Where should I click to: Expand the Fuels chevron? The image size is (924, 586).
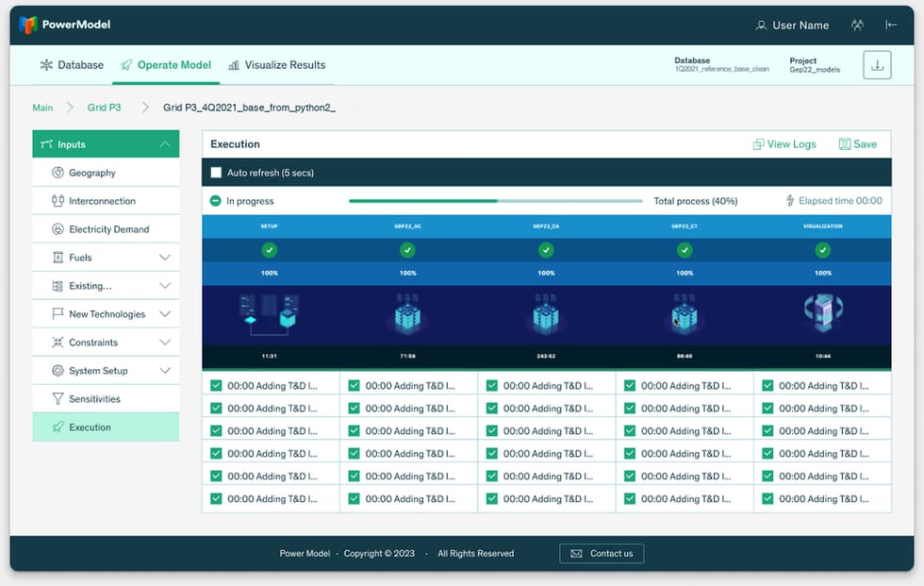[165, 258]
